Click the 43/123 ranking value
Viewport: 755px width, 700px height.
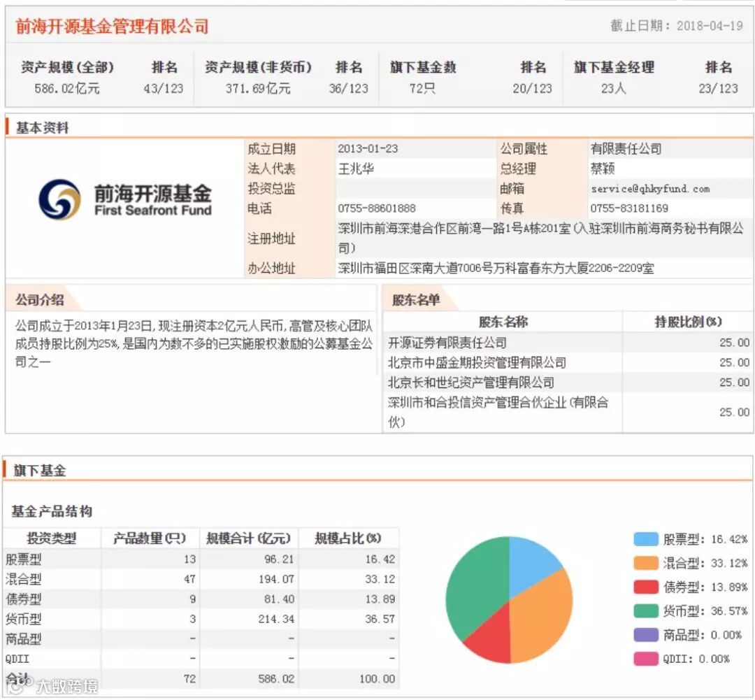[x=164, y=89]
